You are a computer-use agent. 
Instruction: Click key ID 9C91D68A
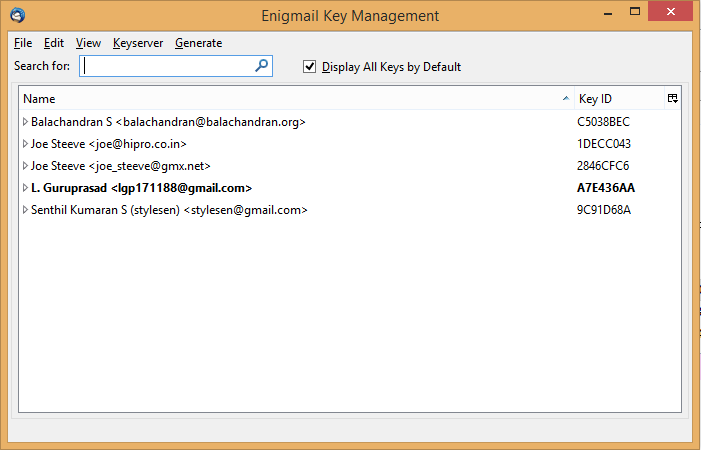click(604, 210)
